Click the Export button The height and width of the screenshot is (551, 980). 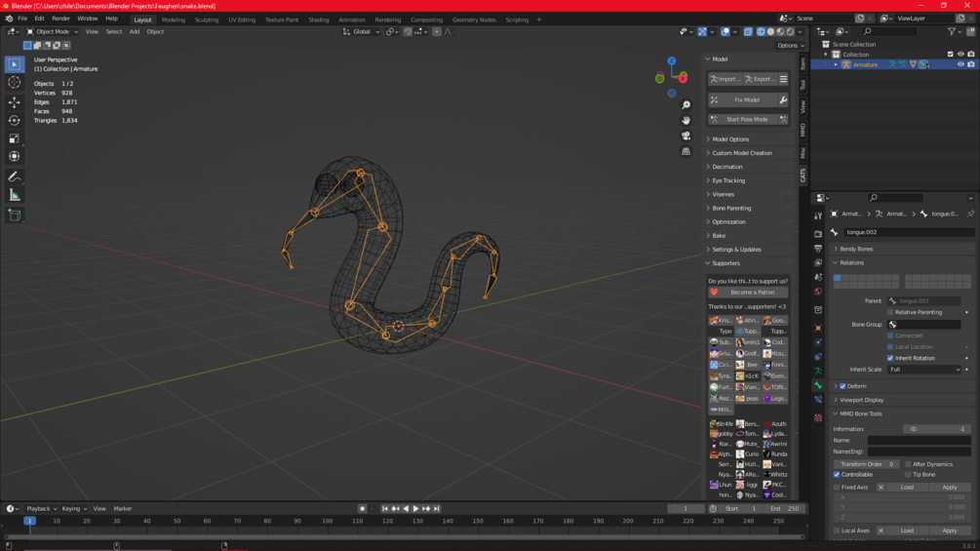point(760,79)
